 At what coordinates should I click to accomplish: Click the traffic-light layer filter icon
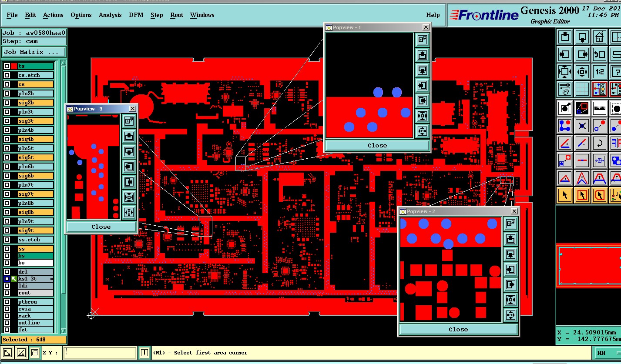click(600, 89)
